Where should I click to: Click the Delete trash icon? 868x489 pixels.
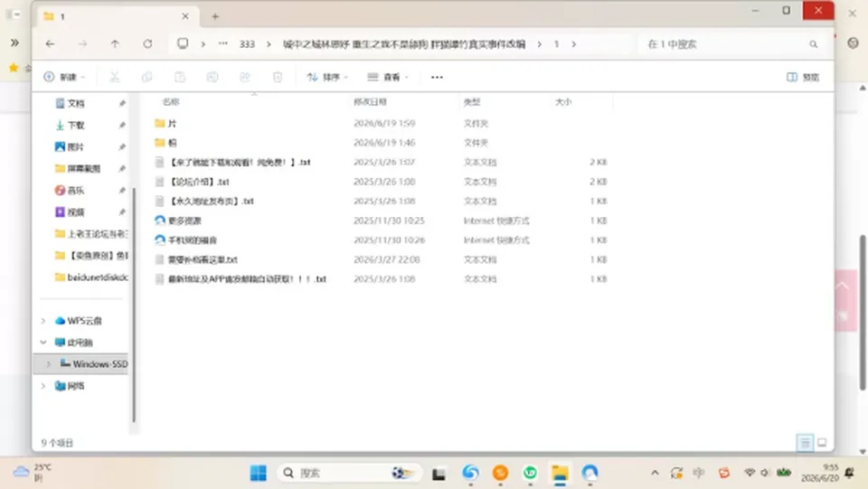tap(278, 77)
